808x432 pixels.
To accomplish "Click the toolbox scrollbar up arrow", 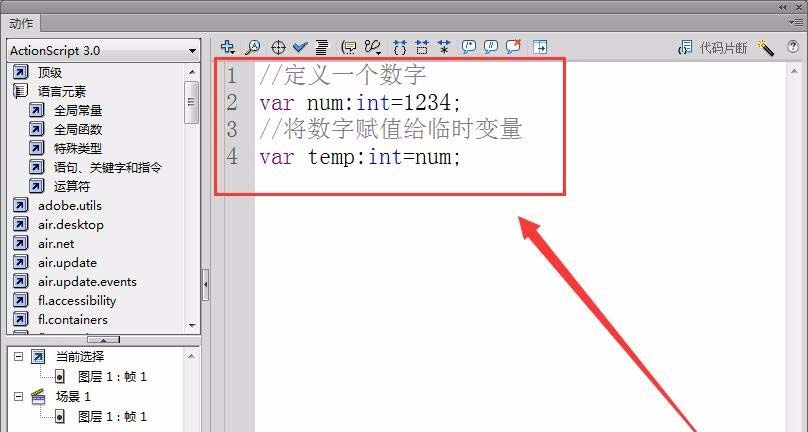I will click(x=192, y=72).
